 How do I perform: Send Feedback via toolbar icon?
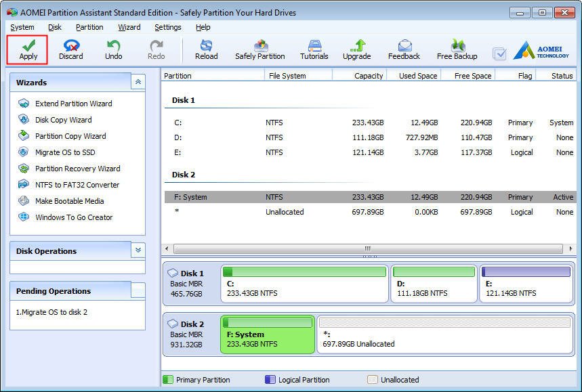click(x=404, y=49)
